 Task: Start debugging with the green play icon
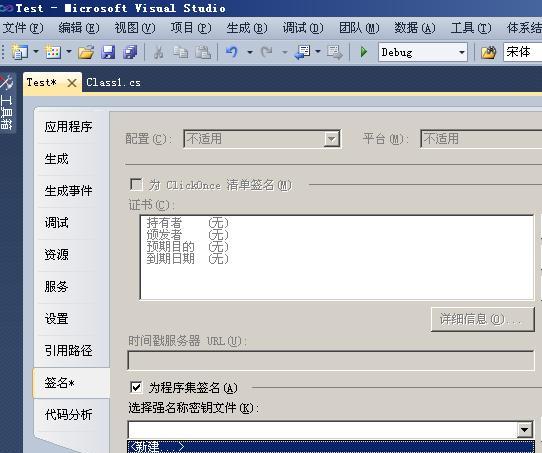point(364,52)
